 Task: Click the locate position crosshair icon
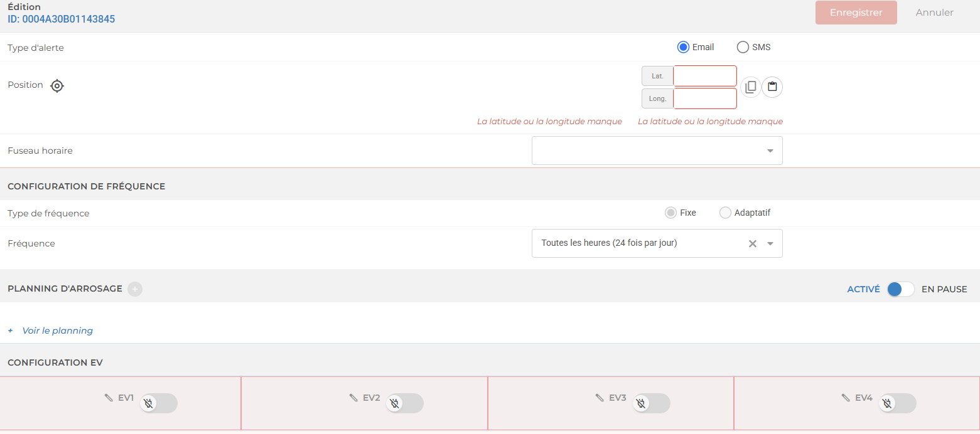click(57, 86)
